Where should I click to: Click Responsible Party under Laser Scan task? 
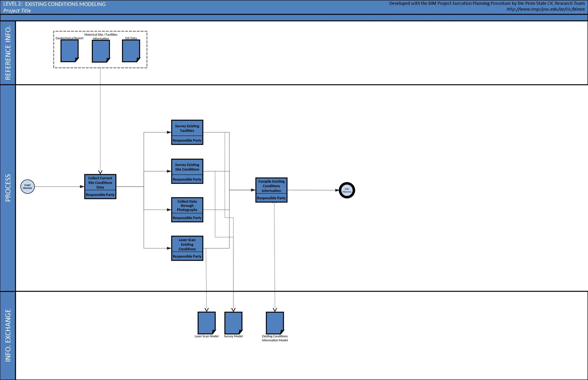187,256
